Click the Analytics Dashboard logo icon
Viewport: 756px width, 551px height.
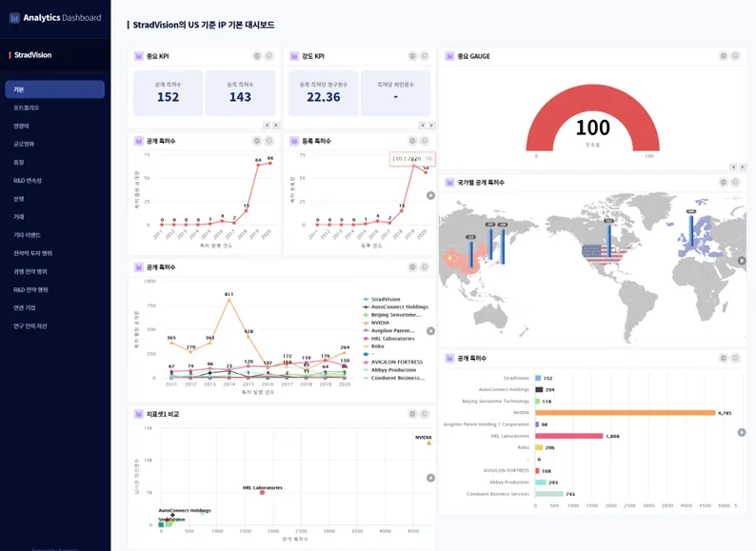click(x=14, y=18)
